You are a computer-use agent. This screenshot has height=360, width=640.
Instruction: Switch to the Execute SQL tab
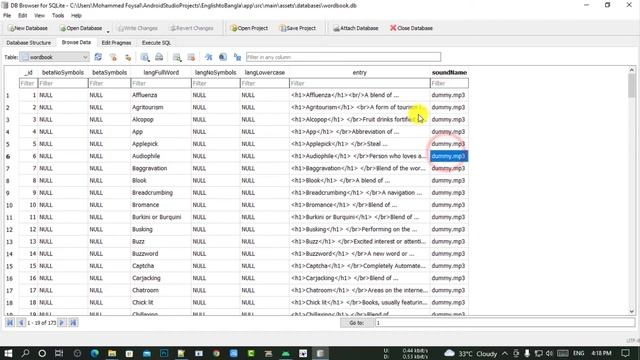[156, 42]
